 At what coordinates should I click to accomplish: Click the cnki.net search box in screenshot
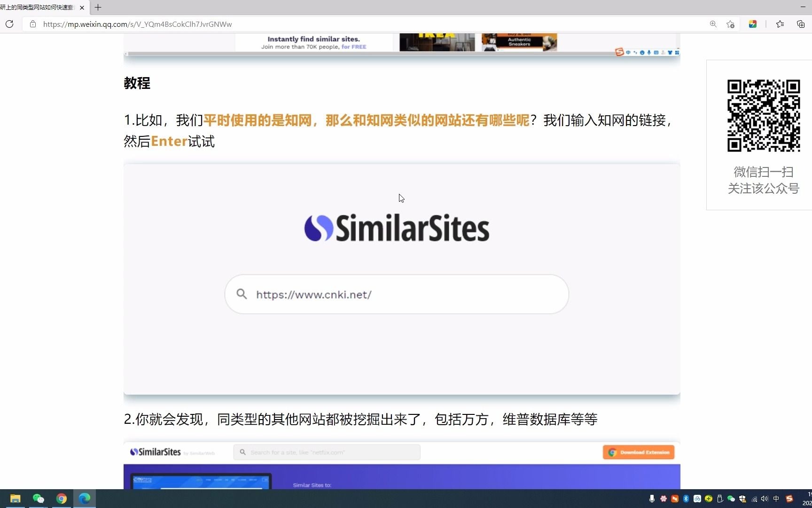[x=397, y=294]
